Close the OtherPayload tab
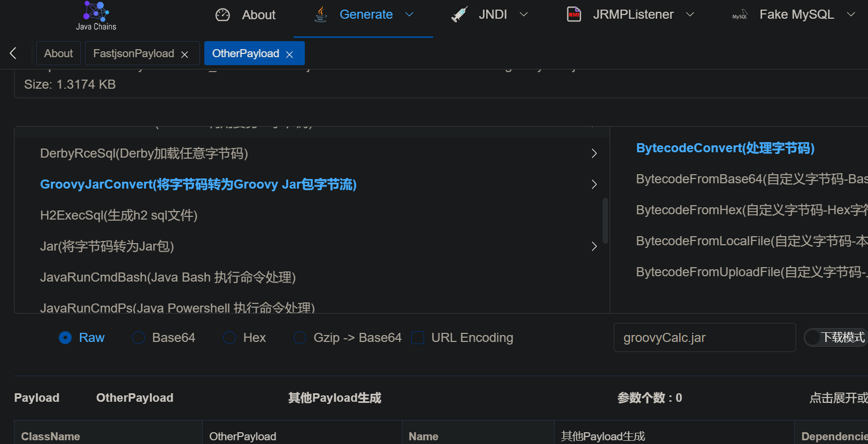 289,54
